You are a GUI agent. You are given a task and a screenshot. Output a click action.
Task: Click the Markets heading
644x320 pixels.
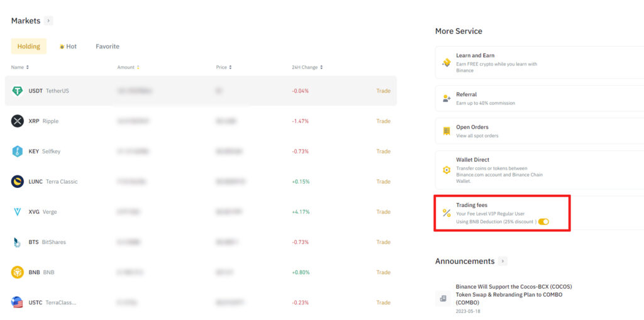(26, 21)
